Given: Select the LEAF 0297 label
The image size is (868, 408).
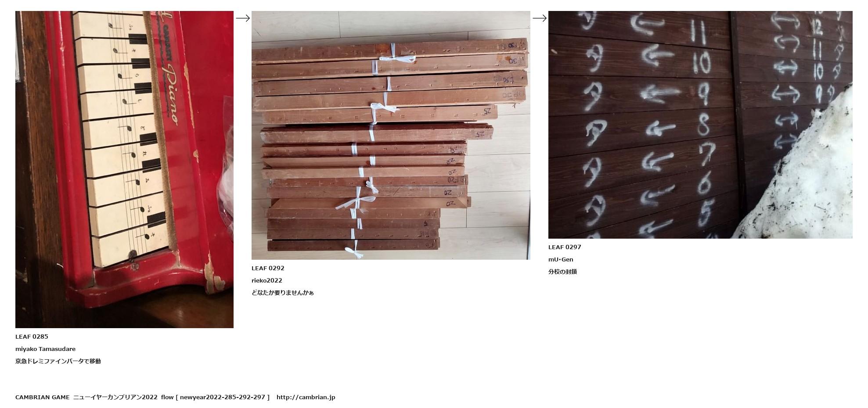Looking at the screenshot, I should 565,247.
